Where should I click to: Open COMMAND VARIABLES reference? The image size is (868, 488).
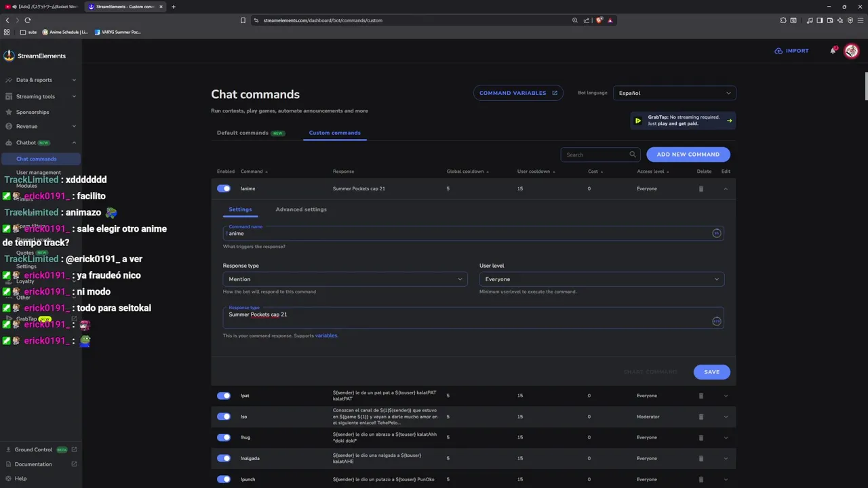click(518, 93)
